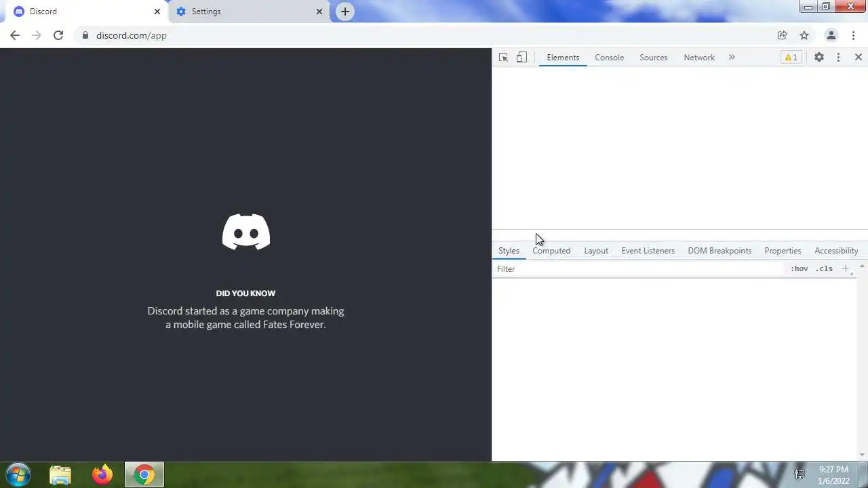Select the Computed pane tab
The image size is (868, 488).
(551, 251)
